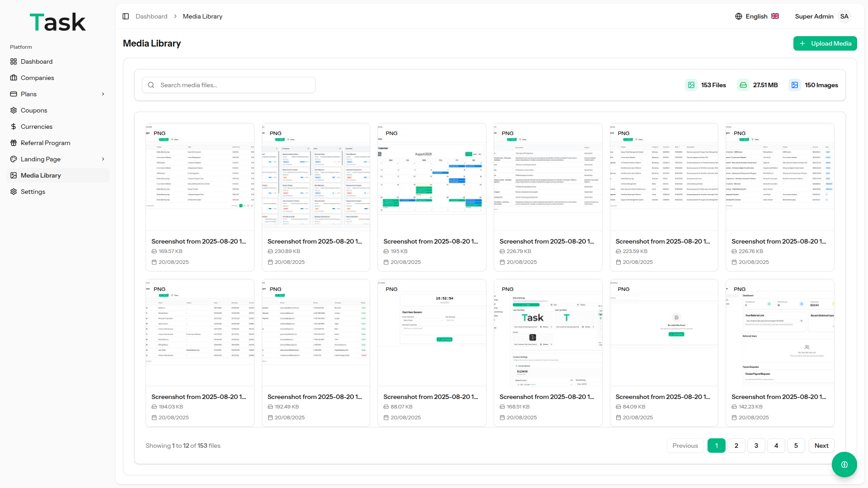Image resolution: width=868 pixels, height=488 pixels.
Task: Go to page 3 of files
Action: [x=756, y=446]
